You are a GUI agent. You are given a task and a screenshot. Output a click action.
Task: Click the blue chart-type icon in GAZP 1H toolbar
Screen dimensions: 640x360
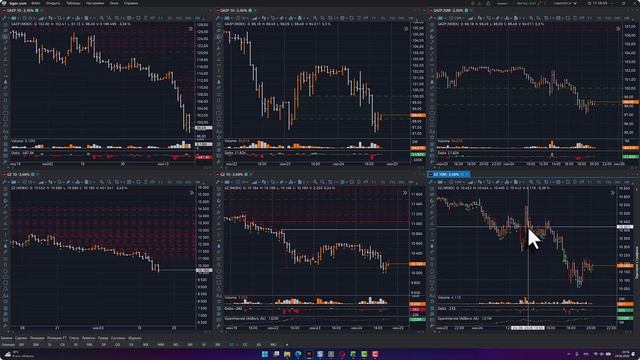pyautogui.click(x=227, y=18)
